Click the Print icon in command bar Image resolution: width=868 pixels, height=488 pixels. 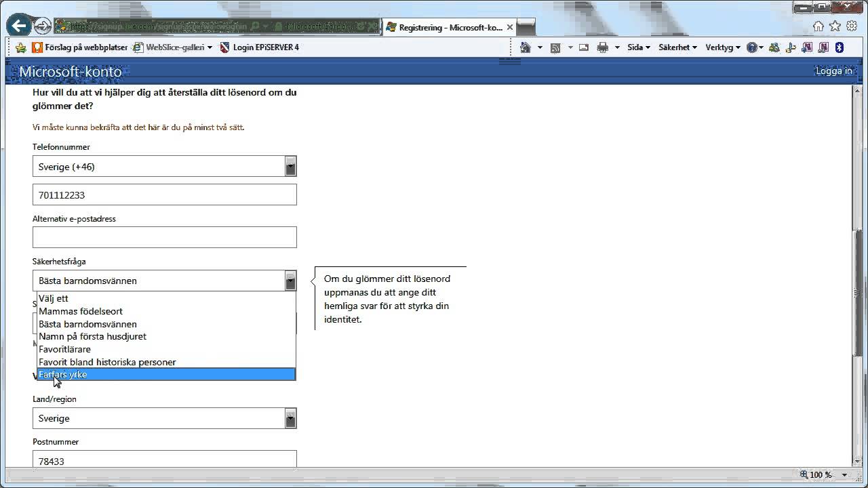pyautogui.click(x=602, y=47)
